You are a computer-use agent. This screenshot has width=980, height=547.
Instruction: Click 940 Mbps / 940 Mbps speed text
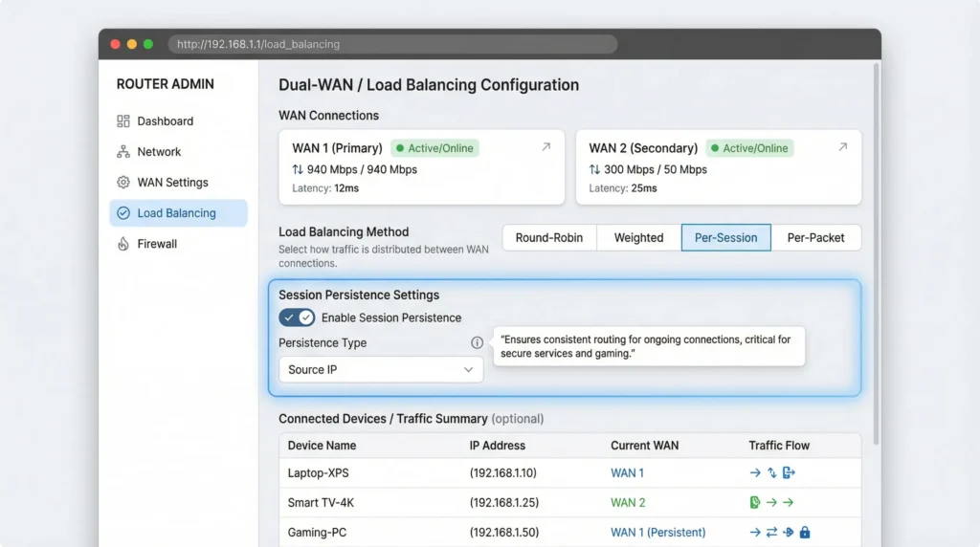(x=362, y=169)
